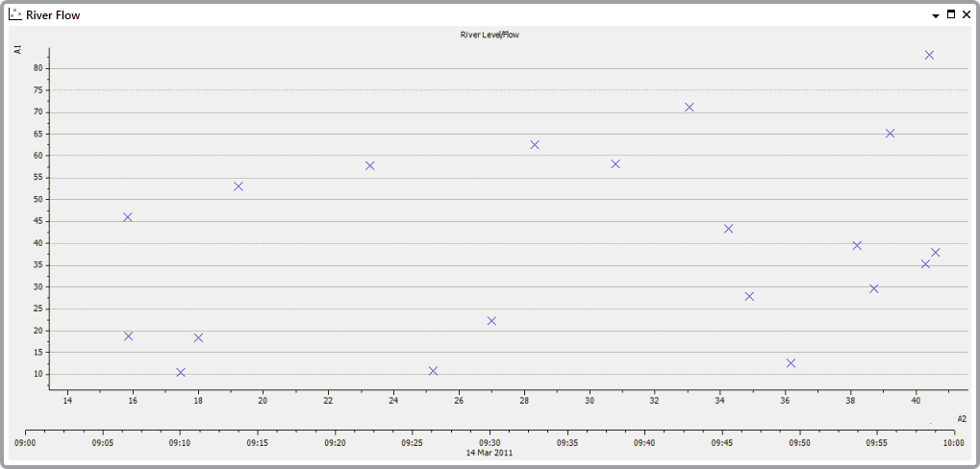
Task: Click the River Level/Flow chart title
Action: [490, 35]
